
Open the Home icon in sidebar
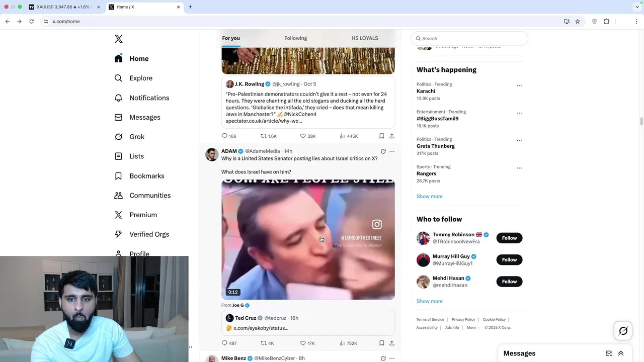point(118,58)
